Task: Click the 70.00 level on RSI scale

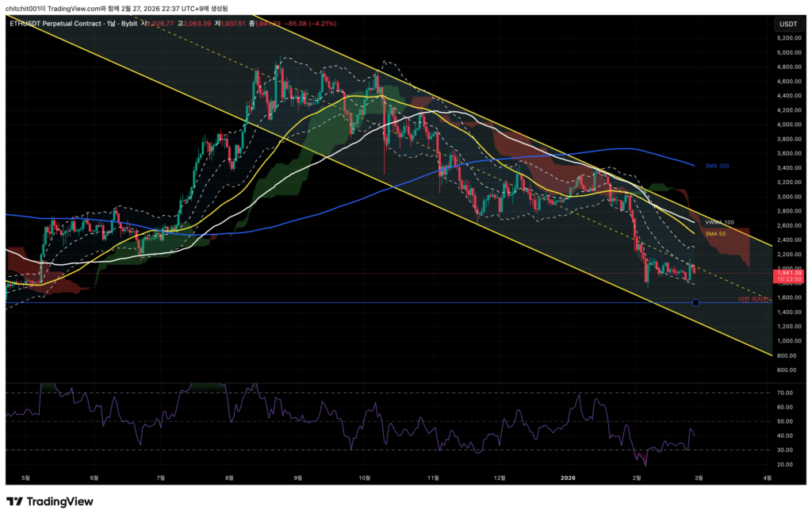Action: point(787,393)
